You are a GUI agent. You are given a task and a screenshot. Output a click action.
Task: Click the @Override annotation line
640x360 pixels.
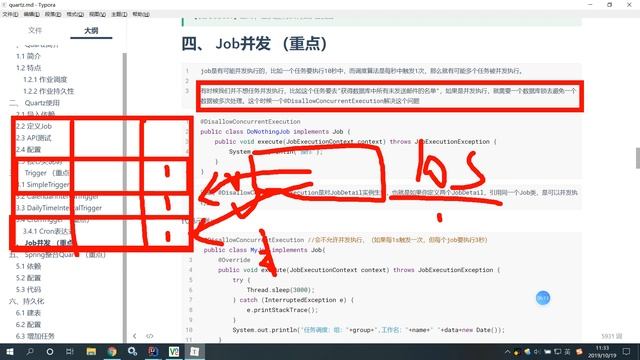click(x=234, y=260)
